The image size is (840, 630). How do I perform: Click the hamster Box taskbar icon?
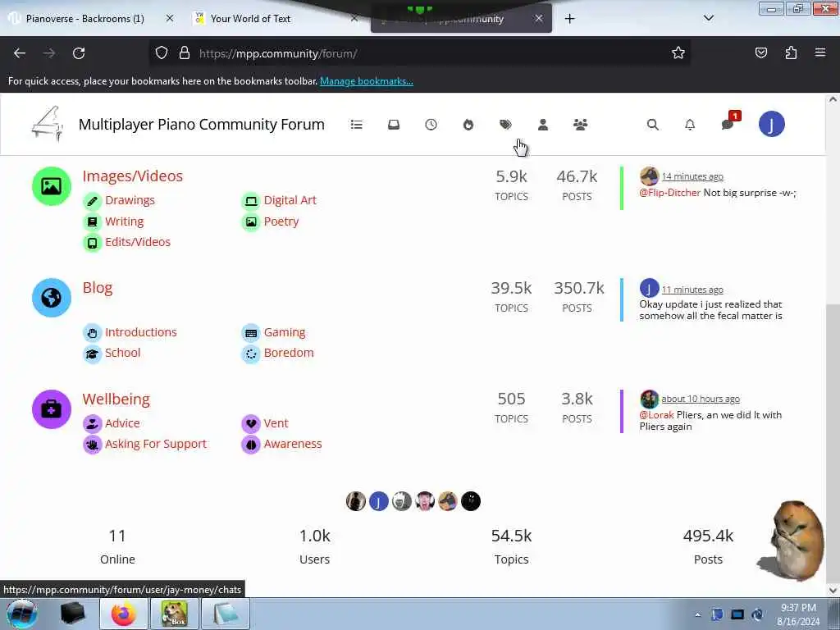(175, 614)
